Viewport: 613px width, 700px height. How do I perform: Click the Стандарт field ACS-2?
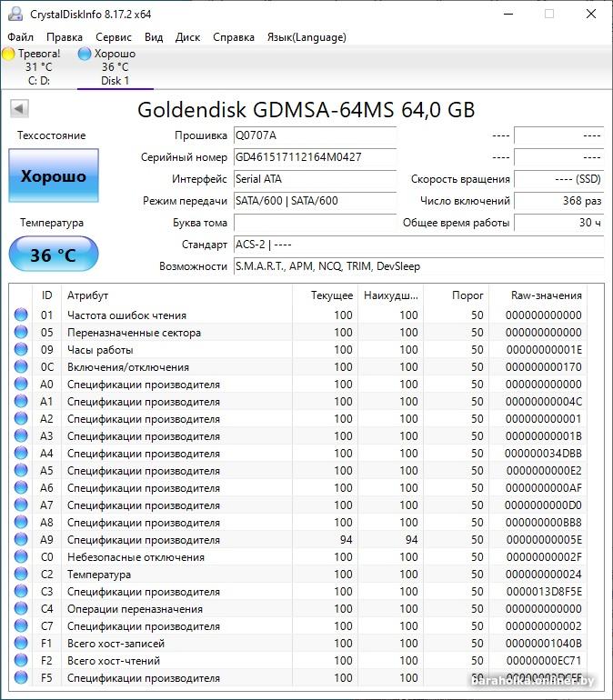pyautogui.click(x=418, y=245)
